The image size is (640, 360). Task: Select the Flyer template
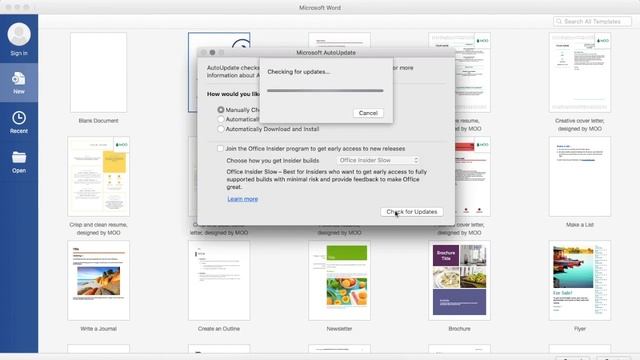(x=580, y=280)
